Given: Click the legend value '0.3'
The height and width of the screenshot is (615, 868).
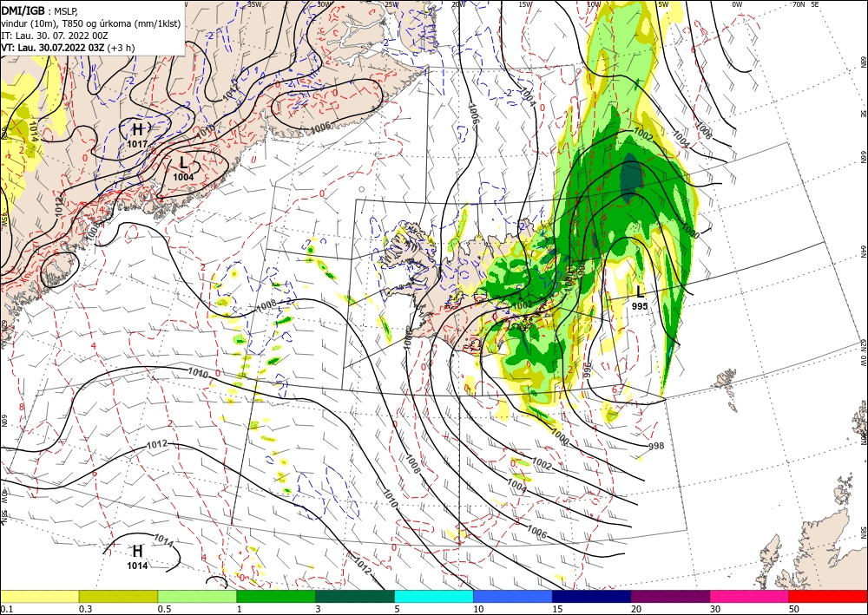Looking at the screenshot, I should point(85,609).
